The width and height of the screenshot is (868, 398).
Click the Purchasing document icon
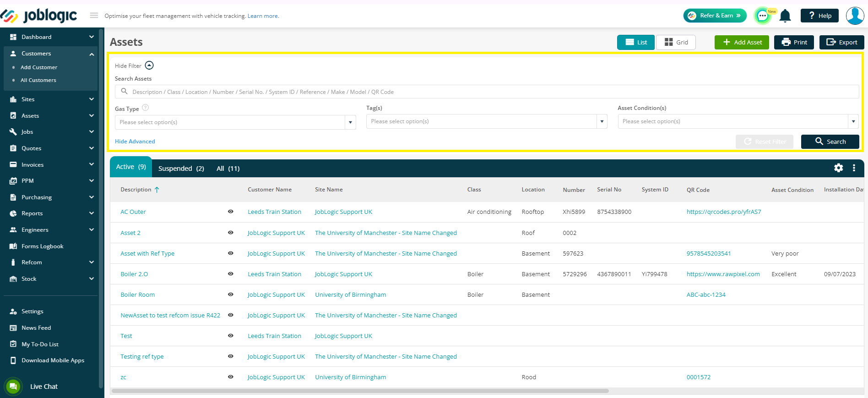(13, 197)
